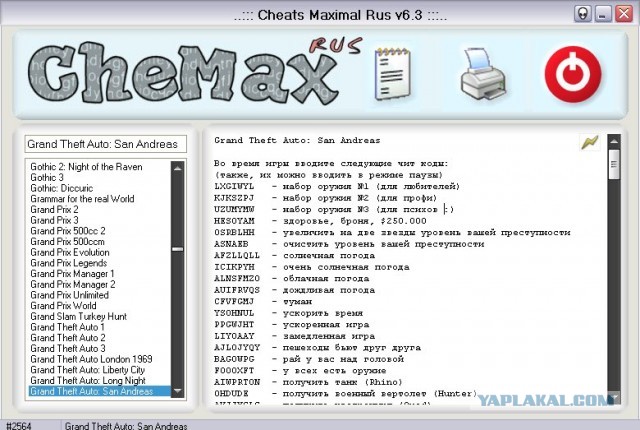640x430 pixels.
Task: Click the red power button to exit
Action: [573, 74]
